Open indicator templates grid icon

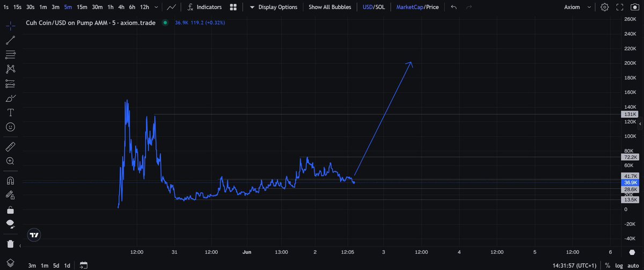coord(233,7)
